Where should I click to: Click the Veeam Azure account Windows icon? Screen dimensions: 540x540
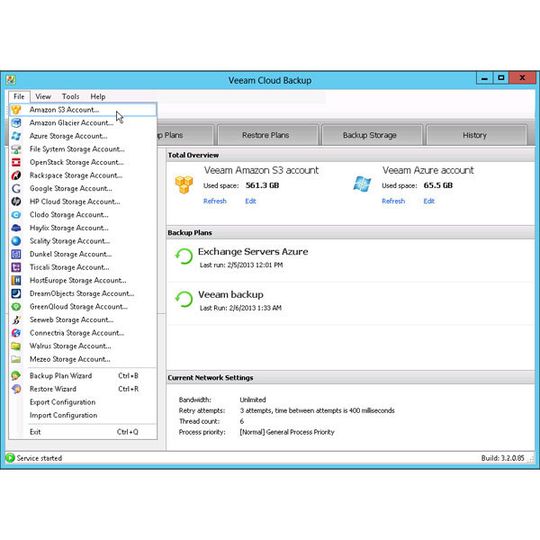[362, 184]
